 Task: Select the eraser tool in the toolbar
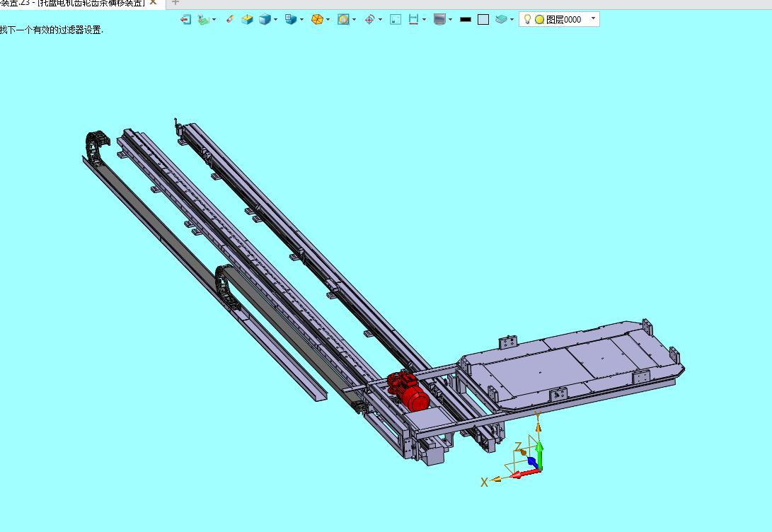coord(229,19)
